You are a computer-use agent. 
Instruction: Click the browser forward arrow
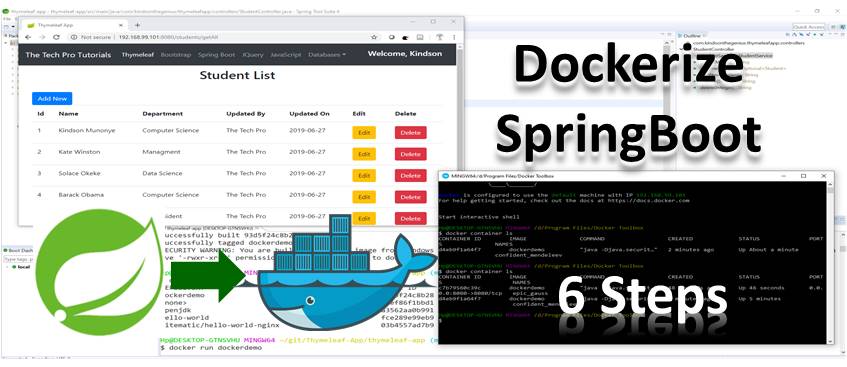click(42, 37)
